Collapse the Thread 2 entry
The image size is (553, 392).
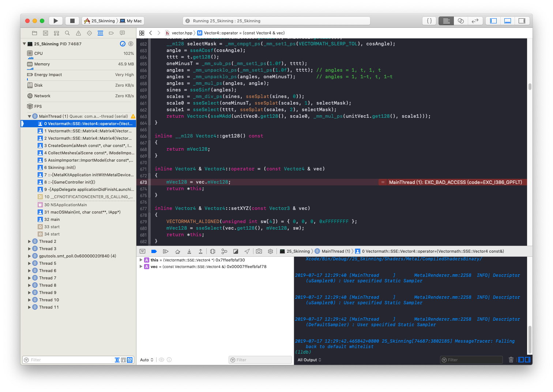click(x=29, y=241)
